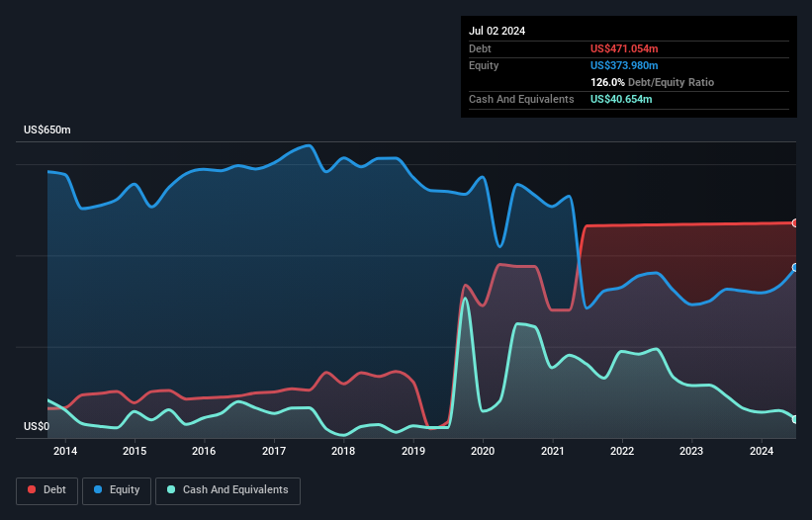Click the 2014 x-axis label
The height and width of the screenshot is (520, 812).
coord(65,451)
